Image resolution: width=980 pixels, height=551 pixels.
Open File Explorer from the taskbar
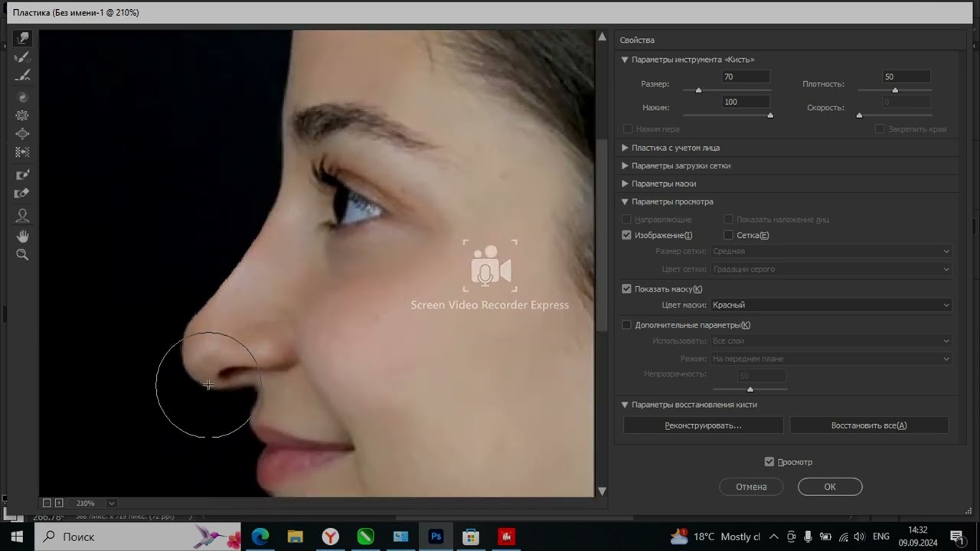tap(295, 536)
